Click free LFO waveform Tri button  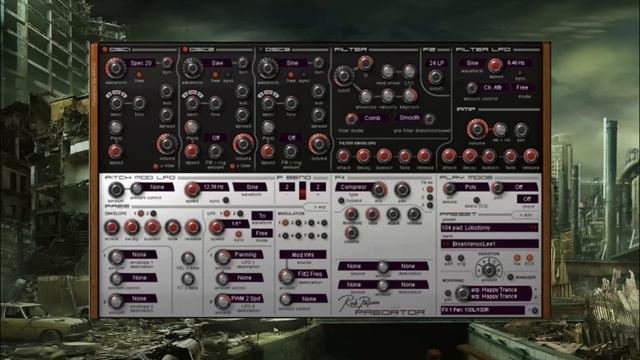point(262,216)
